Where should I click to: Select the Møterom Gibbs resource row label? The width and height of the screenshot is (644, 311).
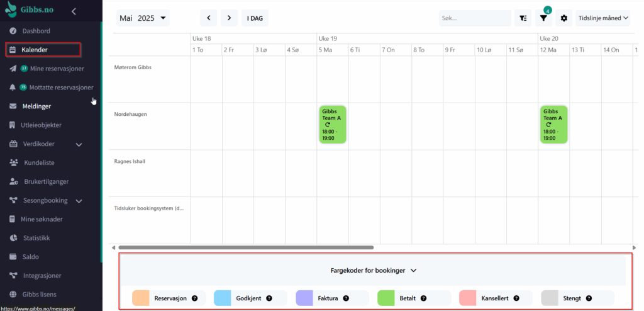click(x=133, y=67)
